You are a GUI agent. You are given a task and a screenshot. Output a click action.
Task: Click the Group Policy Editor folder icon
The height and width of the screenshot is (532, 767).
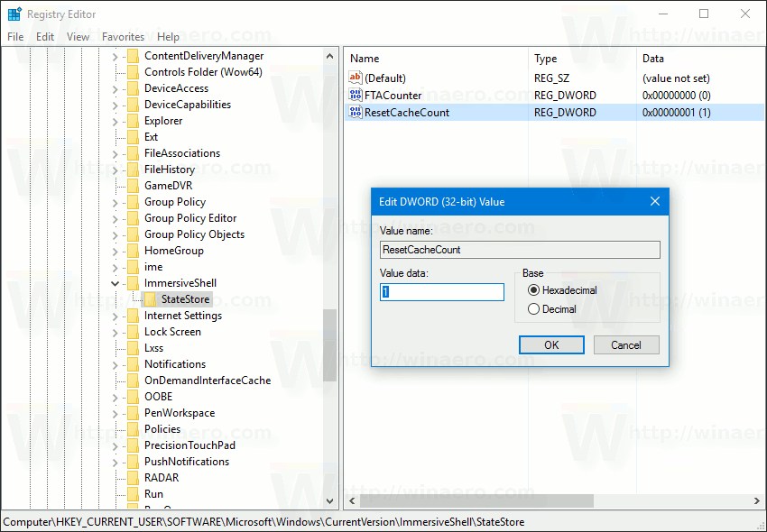pos(133,218)
